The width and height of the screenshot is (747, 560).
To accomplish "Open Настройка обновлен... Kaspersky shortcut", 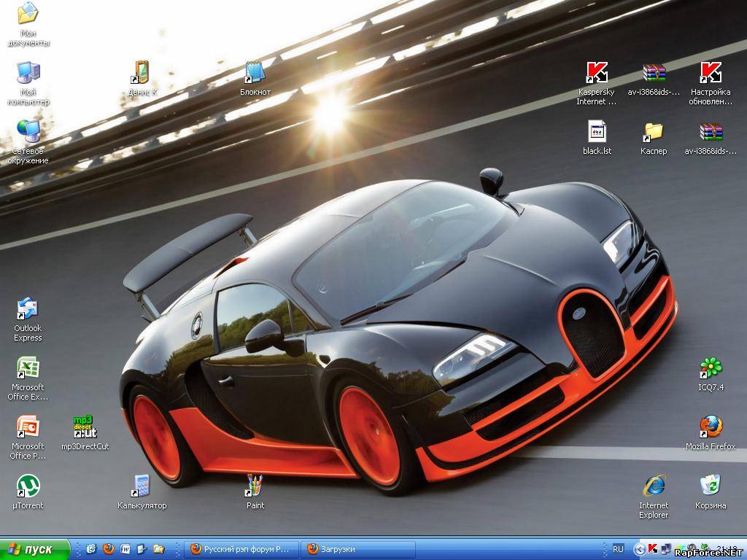I will [x=711, y=73].
